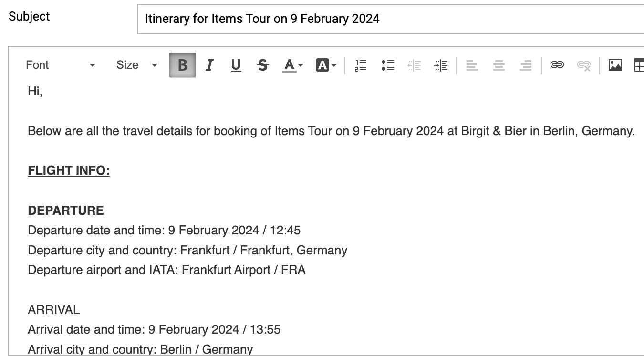
Task: Center align the text
Action: pyautogui.click(x=499, y=65)
